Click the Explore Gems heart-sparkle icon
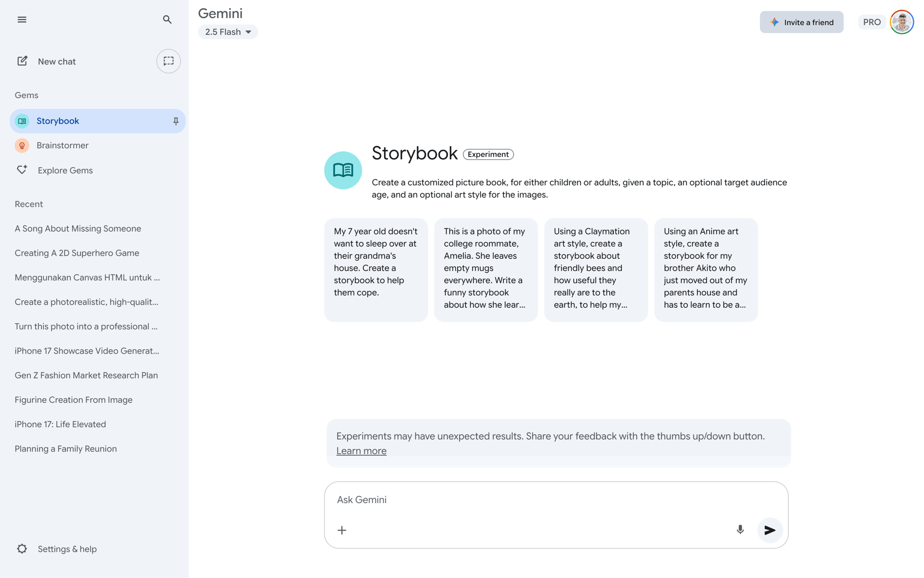924x578 pixels. (x=22, y=170)
